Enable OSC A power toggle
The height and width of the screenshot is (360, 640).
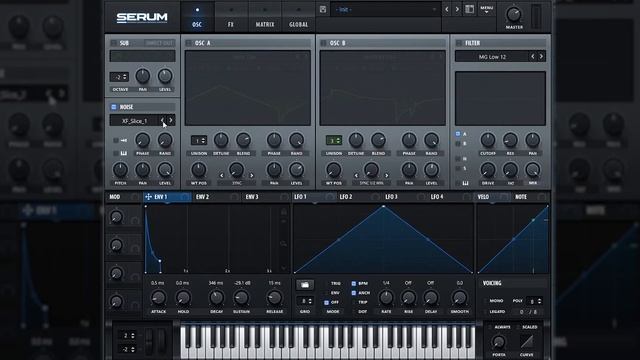(x=189, y=43)
